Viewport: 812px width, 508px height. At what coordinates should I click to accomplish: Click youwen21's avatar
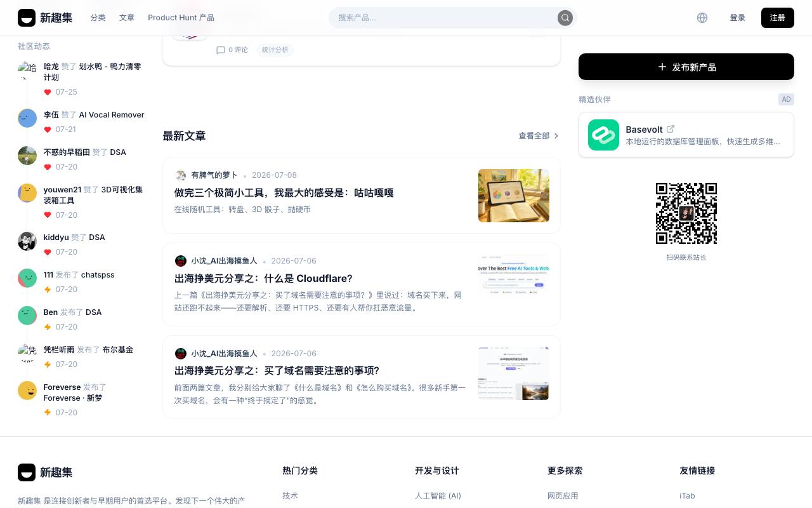pos(27,193)
